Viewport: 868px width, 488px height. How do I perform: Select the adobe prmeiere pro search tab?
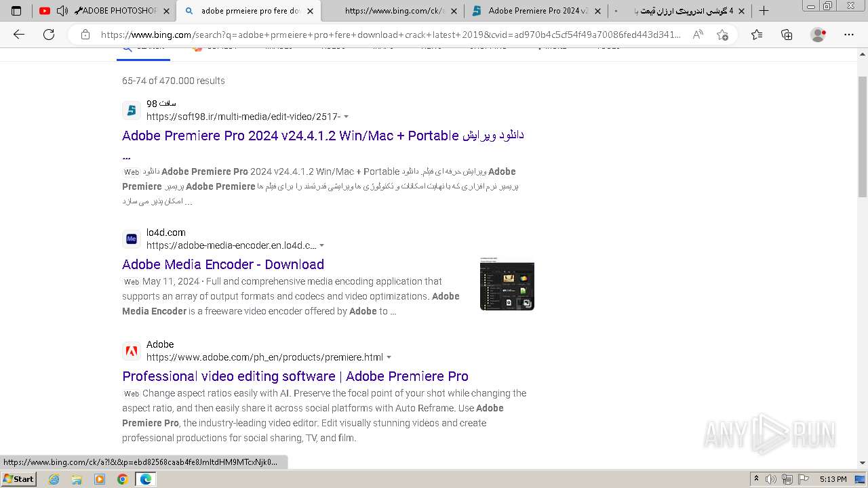coord(248,11)
